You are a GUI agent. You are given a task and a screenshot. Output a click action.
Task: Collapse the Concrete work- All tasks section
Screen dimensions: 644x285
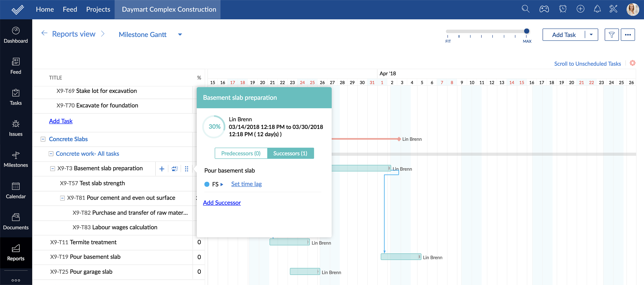point(50,154)
